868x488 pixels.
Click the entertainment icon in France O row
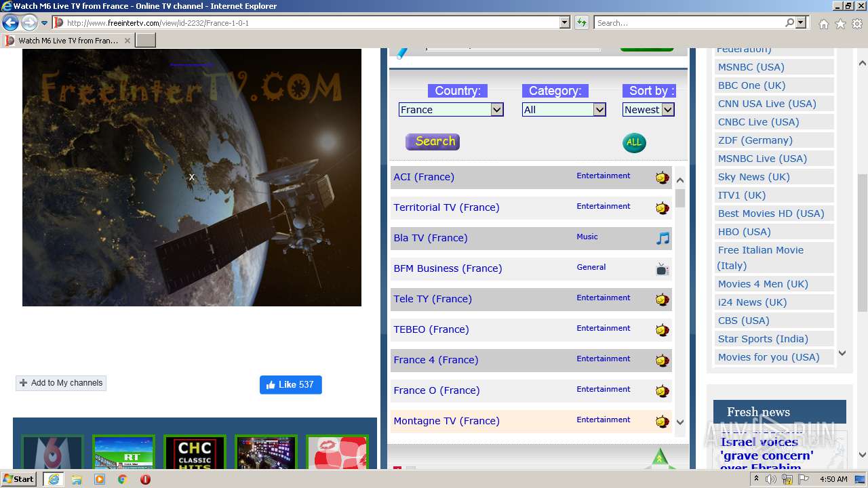point(662,391)
